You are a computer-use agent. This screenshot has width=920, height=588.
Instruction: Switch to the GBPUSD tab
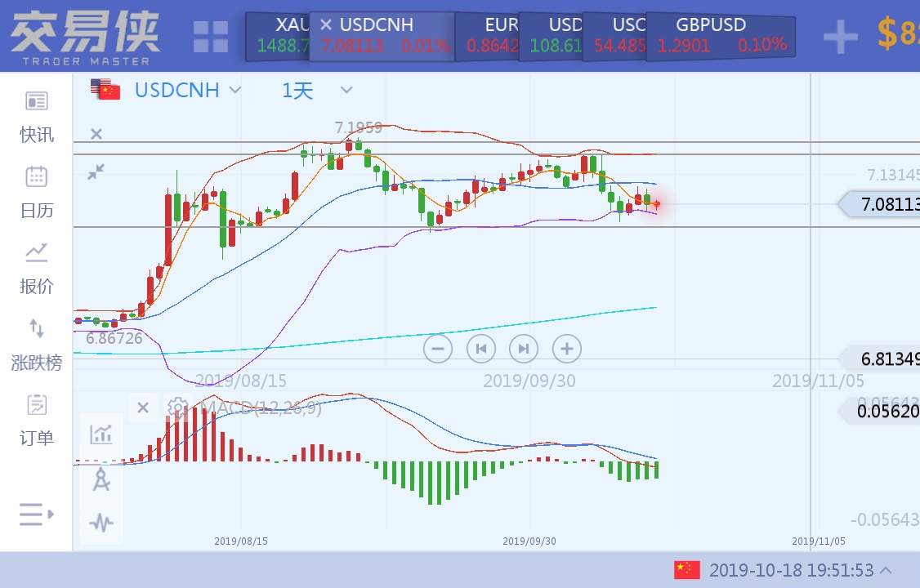(719, 35)
